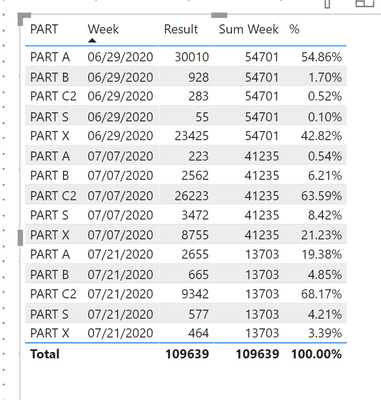Sort by the Week column header
The height and width of the screenshot is (400, 381).
tap(103, 29)
